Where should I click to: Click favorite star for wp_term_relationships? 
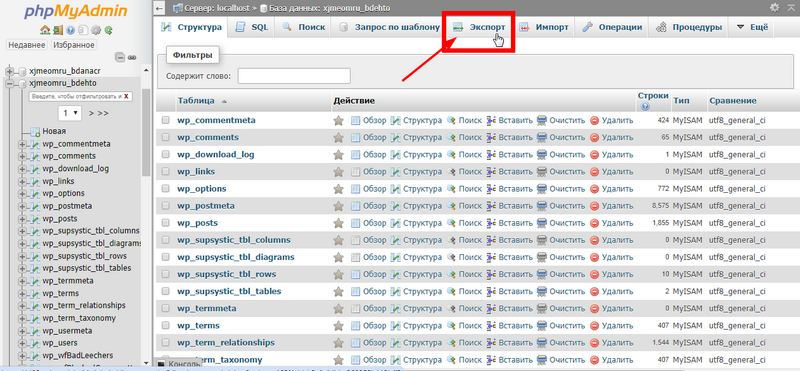(x=338, y=343)
